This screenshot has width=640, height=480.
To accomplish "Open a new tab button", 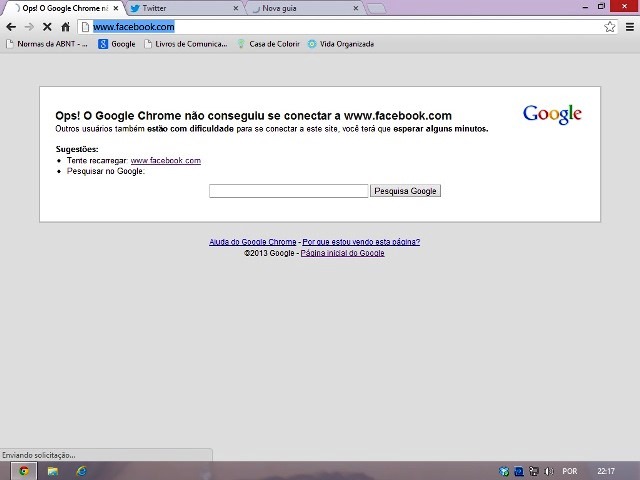I will pyautogui.click(x=376, y=9).
